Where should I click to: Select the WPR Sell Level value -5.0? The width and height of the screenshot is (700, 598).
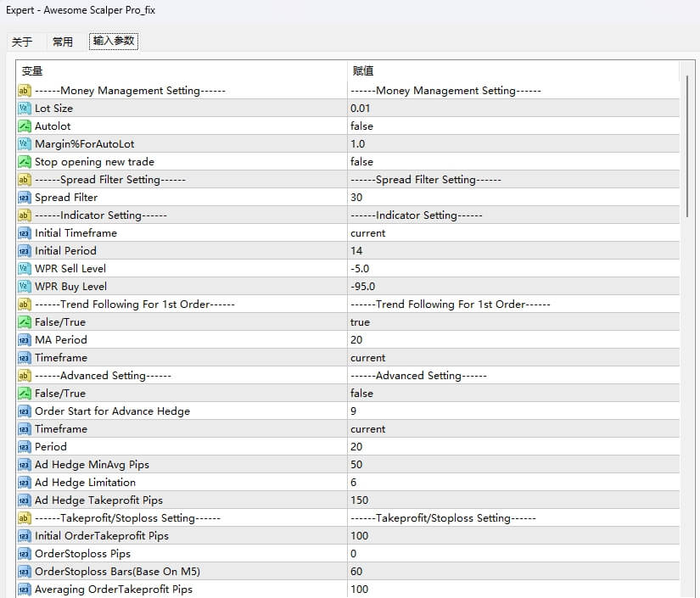pos(360,269)
